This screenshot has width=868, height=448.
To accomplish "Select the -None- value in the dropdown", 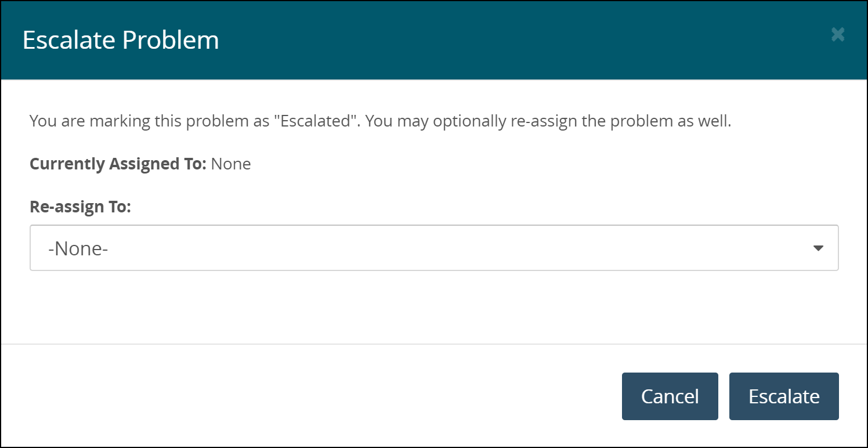I will click(x=79, y=249).
